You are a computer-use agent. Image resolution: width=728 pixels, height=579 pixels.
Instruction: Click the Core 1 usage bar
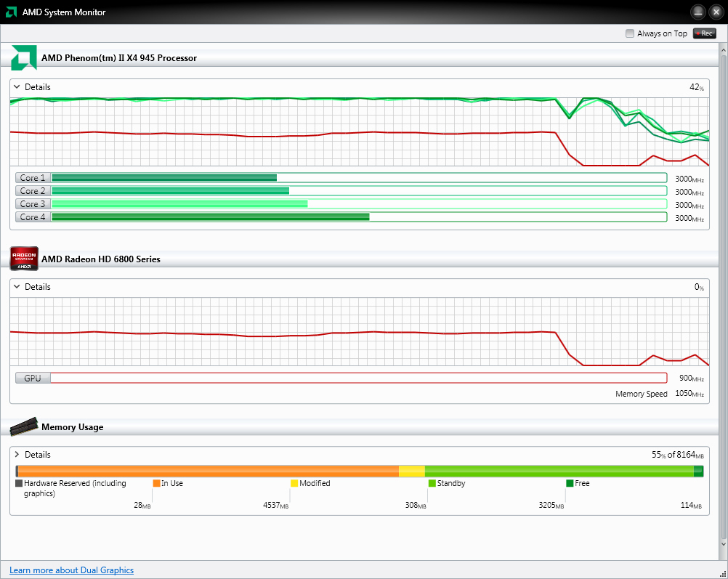pyautogui.click(x=359, y=178)
